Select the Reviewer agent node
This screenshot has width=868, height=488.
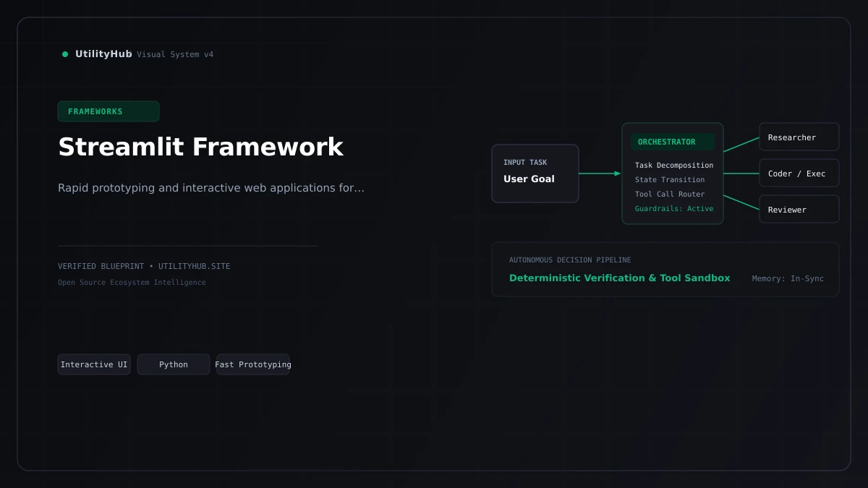(x=799, y=209)
